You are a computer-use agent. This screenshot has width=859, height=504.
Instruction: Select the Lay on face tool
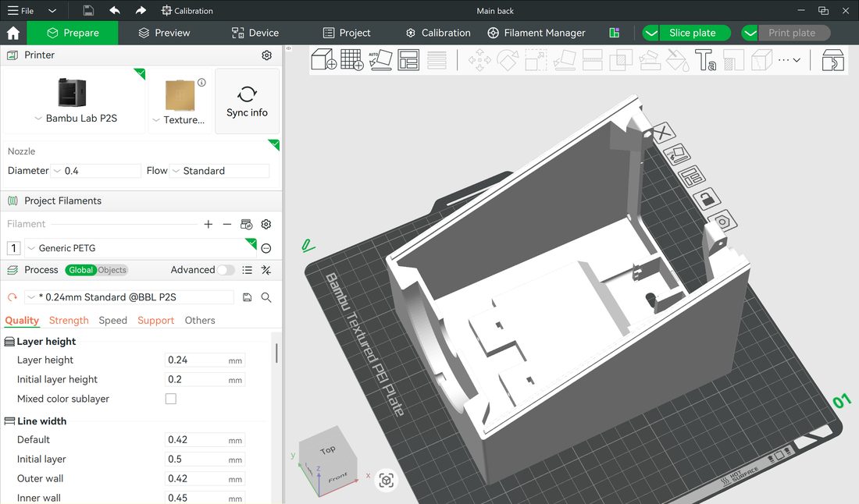coord(565,59)
